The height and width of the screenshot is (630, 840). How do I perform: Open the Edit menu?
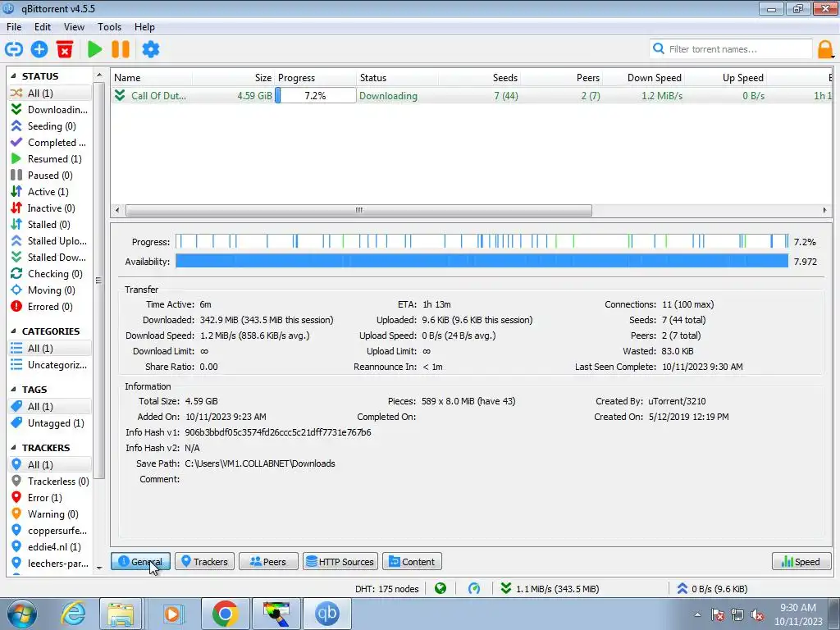43,27
